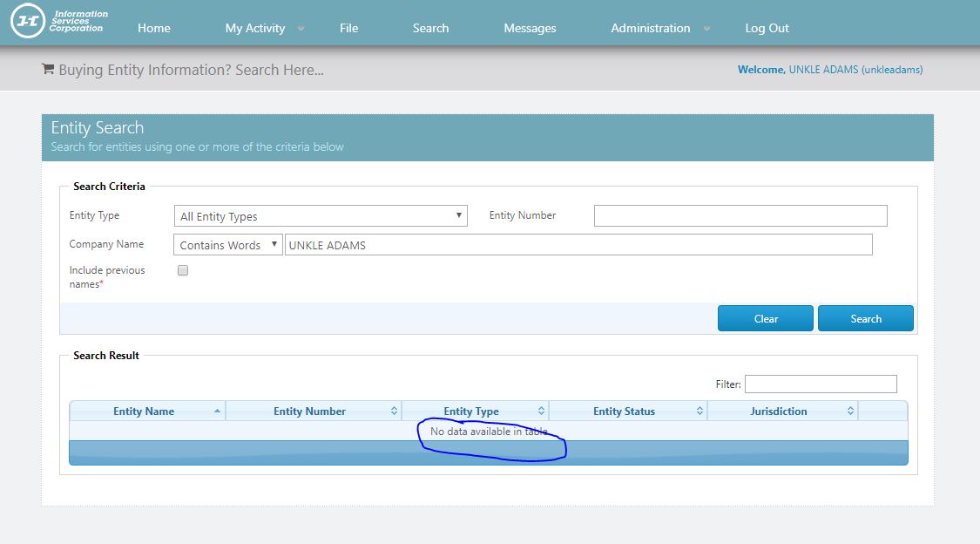Click the Entity Search heading
This screenshot has height=544, width=980.
98,127
